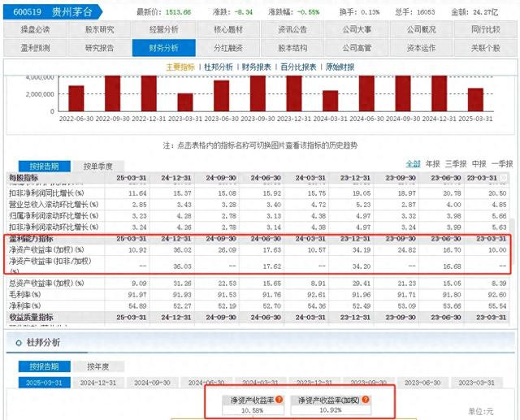
Task: Open the 盈利预测 tab
Action: pos(35,48)
